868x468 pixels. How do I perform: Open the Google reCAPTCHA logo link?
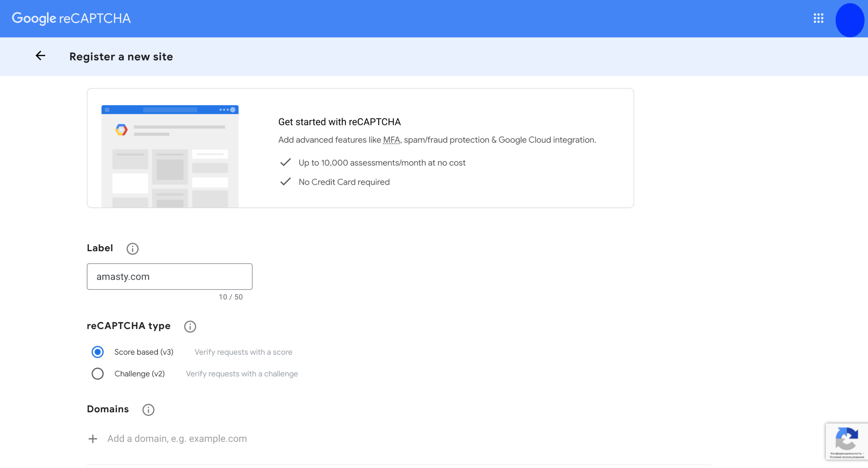[72, 18]
